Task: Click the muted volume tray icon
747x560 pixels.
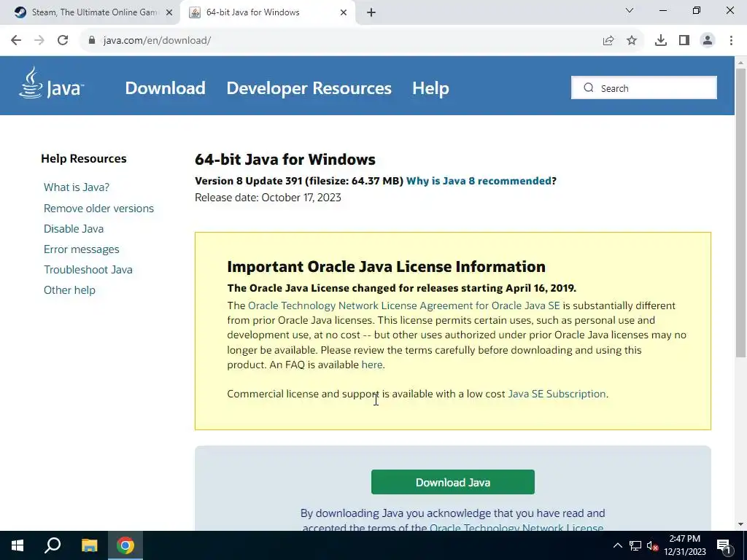Action: click(653, 545)
